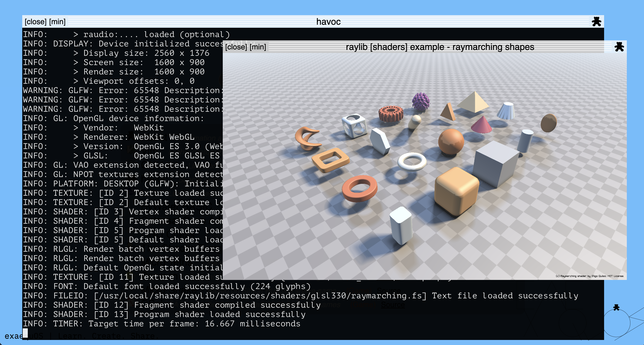Click the 'Renderer: WebKit WebGL' terminal line
644x345 pixels.
click(109, 137)
